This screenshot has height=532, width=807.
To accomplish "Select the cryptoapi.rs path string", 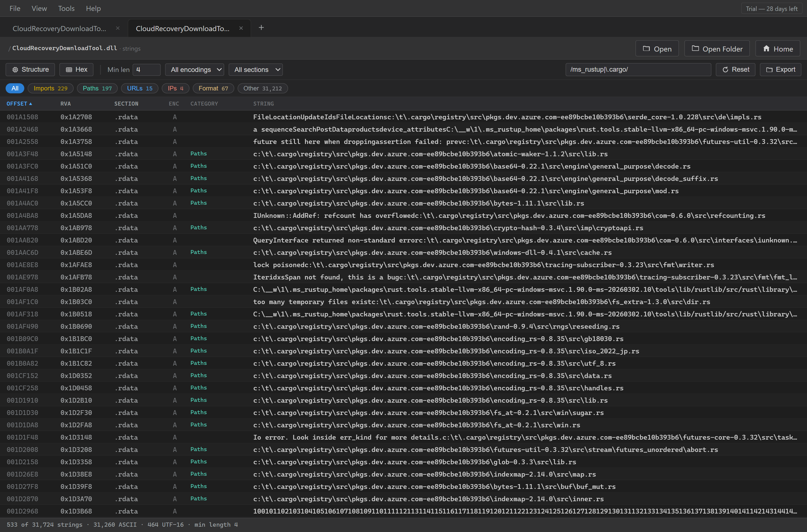I will pyautogui.click(x=448, y=228).
